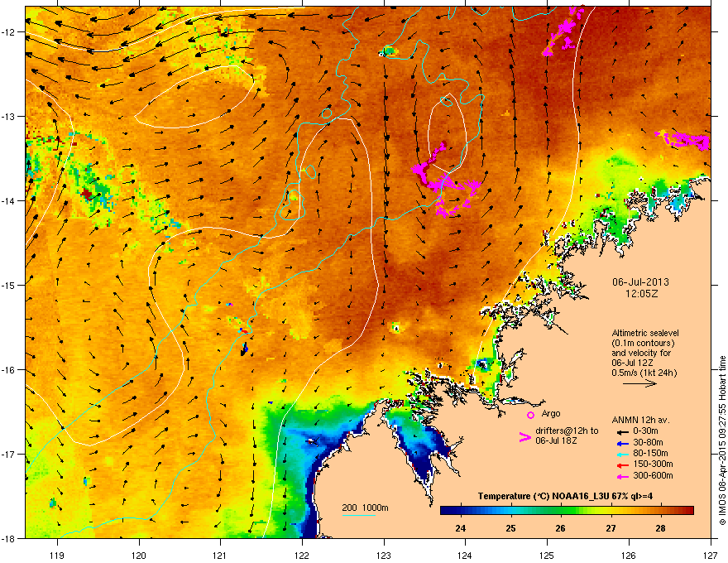Click the 25 degree colorbar label
The height and width of the screenshot is (563, 728).
[x=510, y=528]
